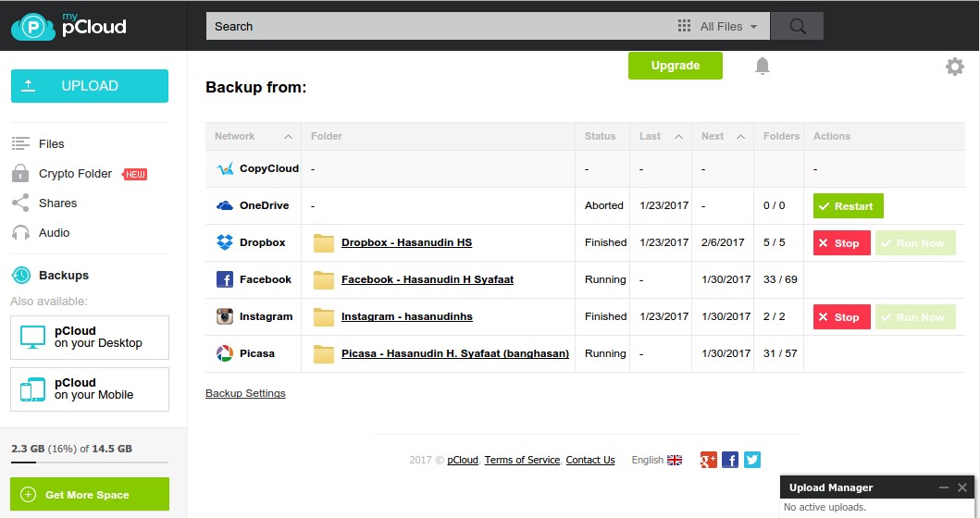Open Dropbox - Hasanudin HS folder link
This screenshot has width=980, height=518.
pos(406,242)
